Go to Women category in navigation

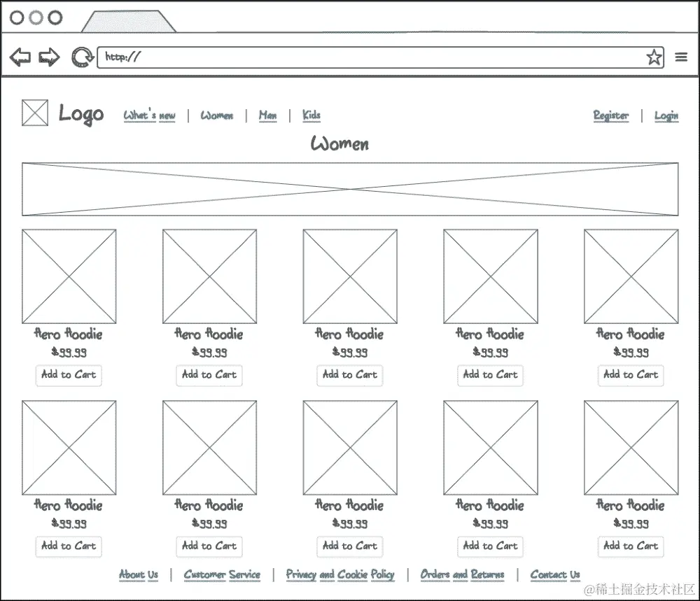tap(216, 115)
